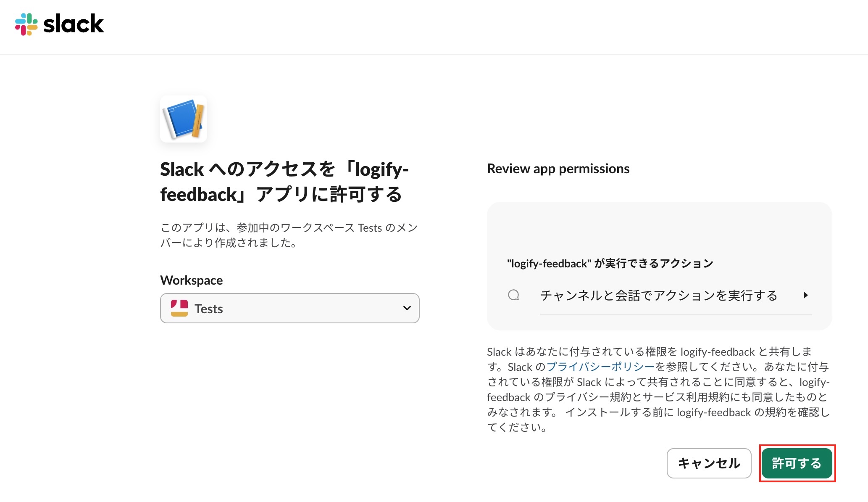This screenshot has height=502, width=868.
Task: Click the app creator description paragraph
Action: [289, 235]
